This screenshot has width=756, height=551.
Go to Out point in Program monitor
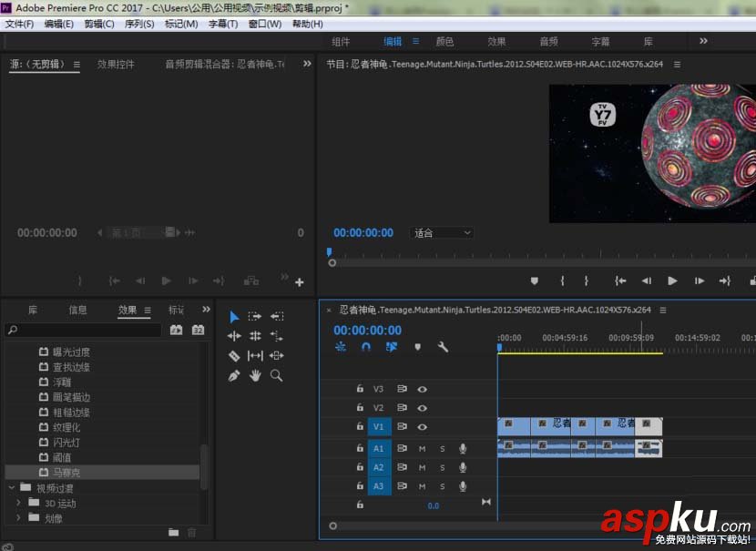point(725,281)
